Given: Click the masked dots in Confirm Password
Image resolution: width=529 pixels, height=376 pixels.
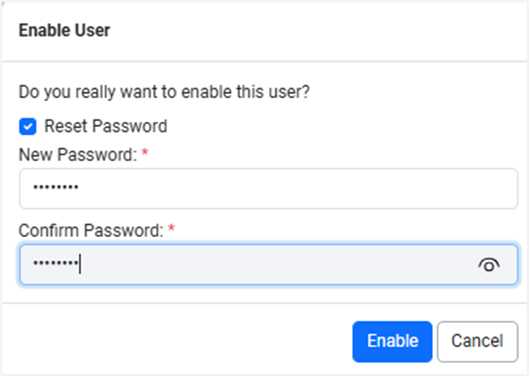Looking at the screenshot, I should point(56,262).
